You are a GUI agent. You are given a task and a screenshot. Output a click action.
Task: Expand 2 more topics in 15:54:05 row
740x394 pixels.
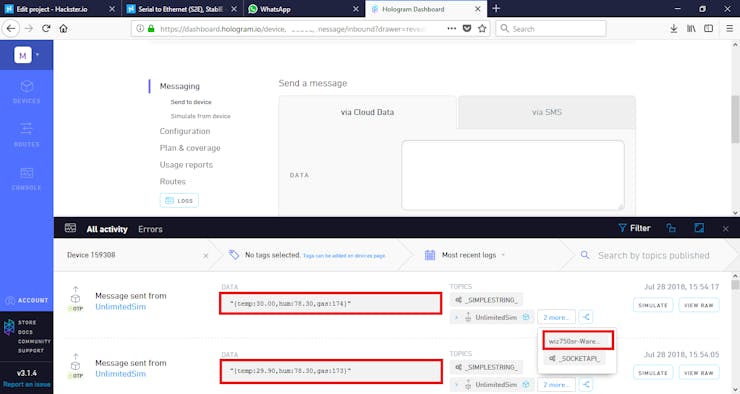coord(556,385)
